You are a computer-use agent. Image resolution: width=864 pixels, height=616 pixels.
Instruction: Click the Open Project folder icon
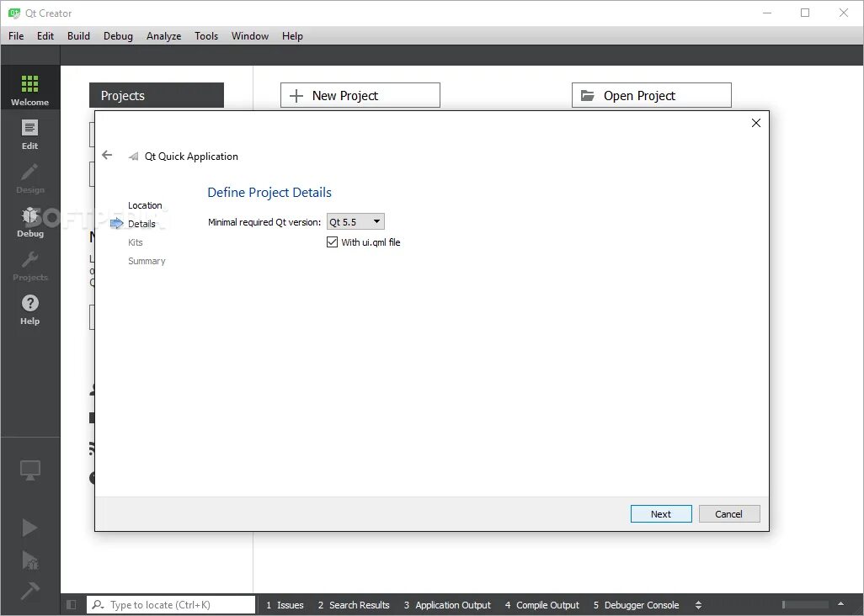click(588, 96)
